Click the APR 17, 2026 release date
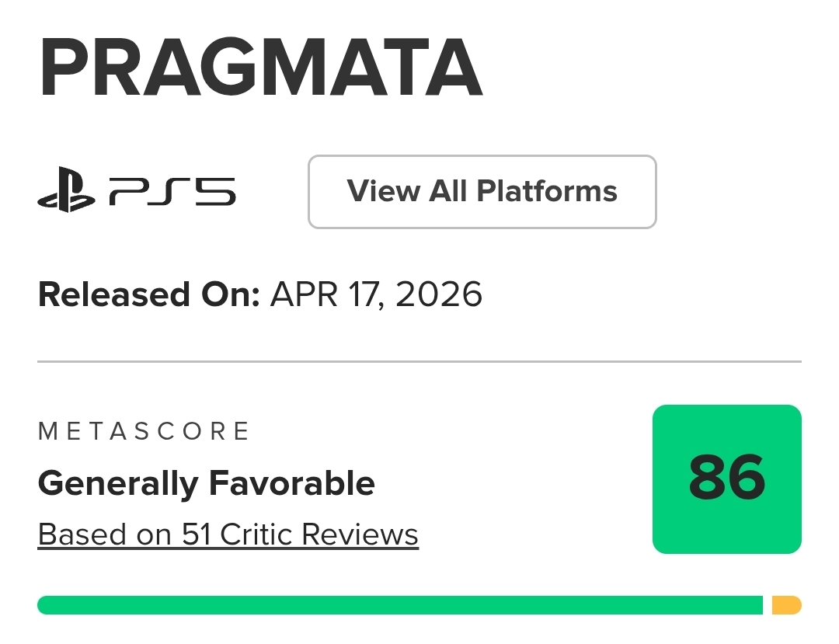The width and height of the screenshot is (839, 644). coord(376,295)
